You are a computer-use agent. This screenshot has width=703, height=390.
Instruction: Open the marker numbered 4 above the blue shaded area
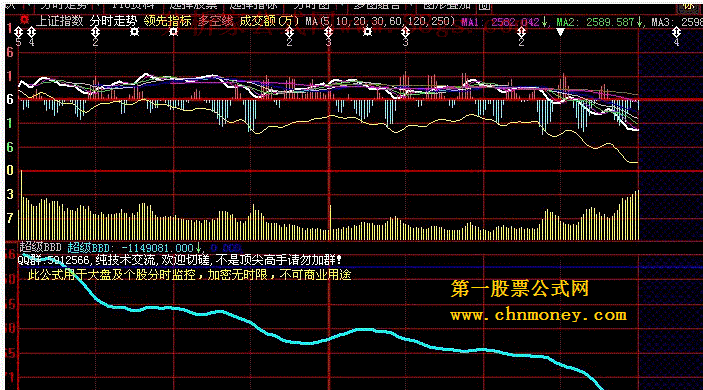click(677, 32)
